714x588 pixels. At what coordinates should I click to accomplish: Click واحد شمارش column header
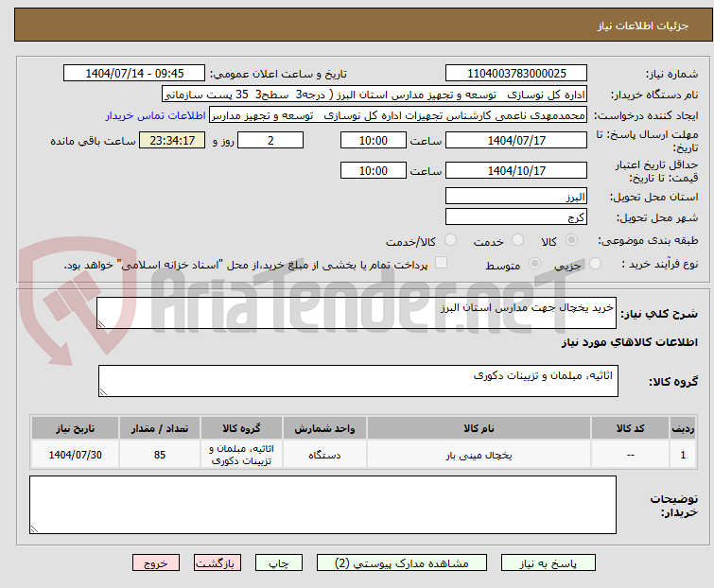(x=324, y=428)
